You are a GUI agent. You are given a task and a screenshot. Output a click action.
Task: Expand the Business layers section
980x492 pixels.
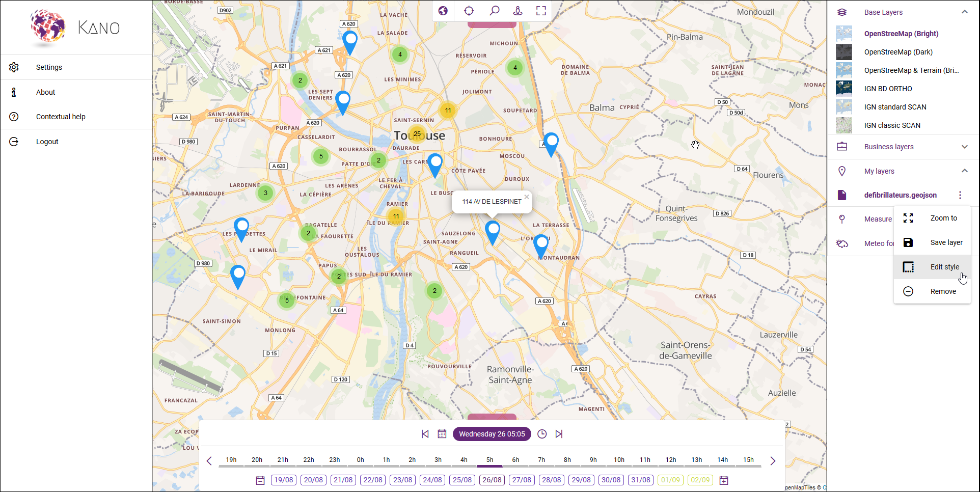(x=964, y=147)
